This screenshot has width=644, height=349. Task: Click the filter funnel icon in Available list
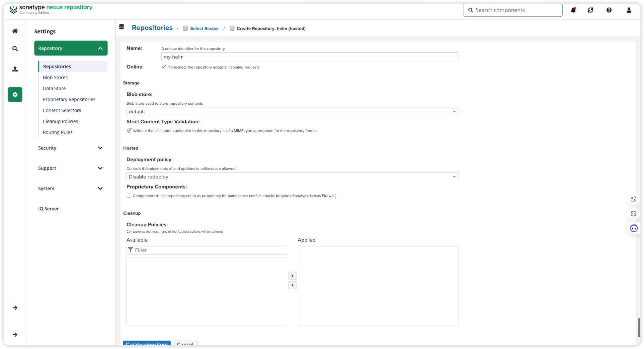(130, 250)
